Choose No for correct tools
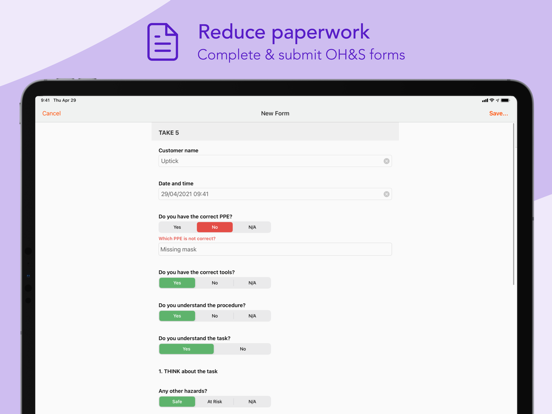This screenshot has width=552, height=414. [x=215, y=283]
